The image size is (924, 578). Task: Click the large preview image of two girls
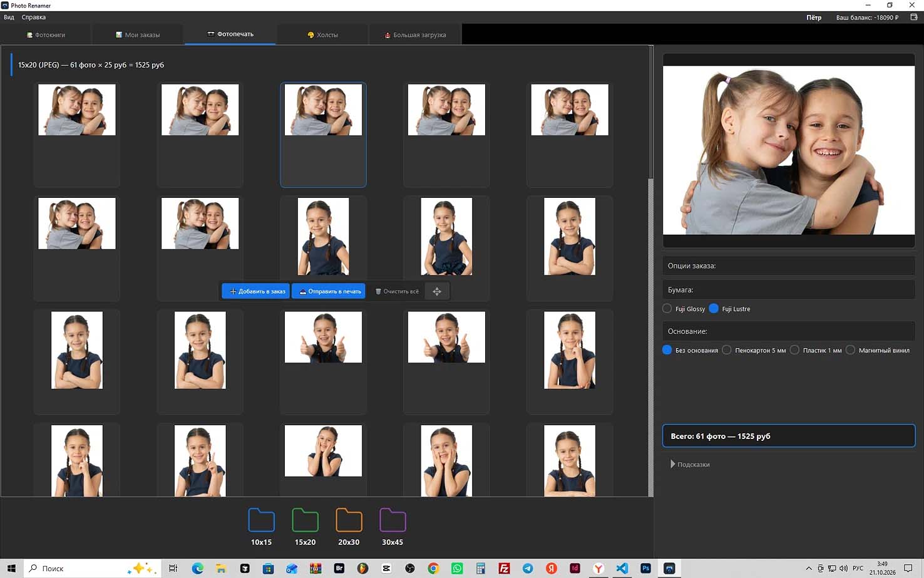(x=789, y=150)
